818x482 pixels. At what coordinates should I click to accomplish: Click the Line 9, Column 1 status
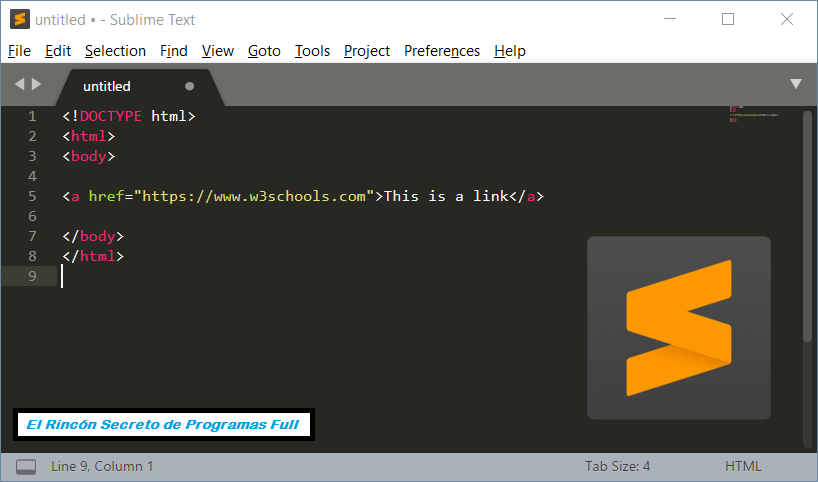coord(102,466)
